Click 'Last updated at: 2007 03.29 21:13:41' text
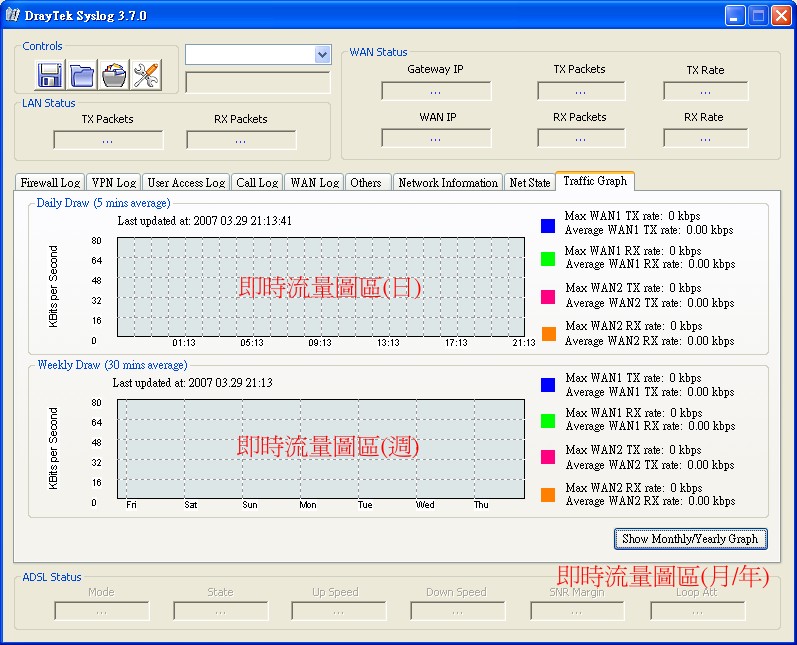The width and height of the screenshot is (797, 645). pos(205,221)
